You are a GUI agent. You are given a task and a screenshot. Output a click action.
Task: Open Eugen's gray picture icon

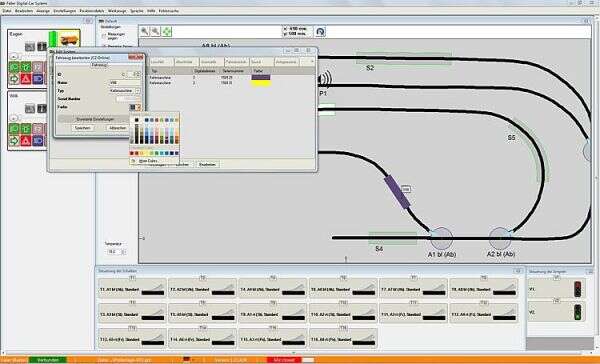[30, 47]
